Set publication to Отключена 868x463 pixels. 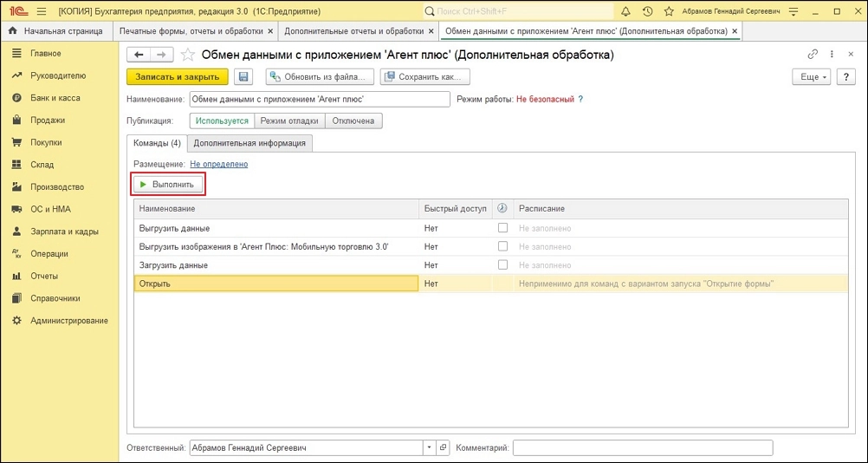(353, 121)
